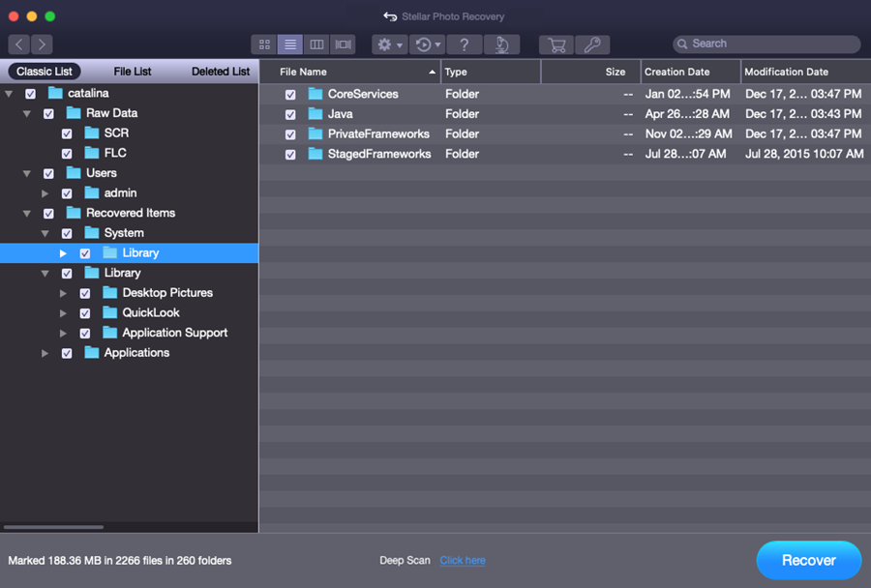This screenshot has width=871, height=588.
Task: Sort by the Size column header
Action: (x=590, y=72)
